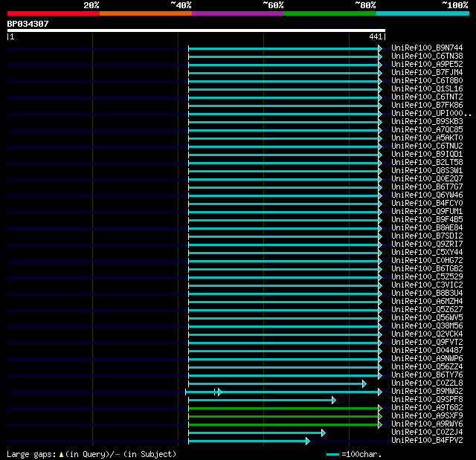The height and width of the screenshot is (460, 476).
Task: Click the purple ~60% identity legend segment
Action: click(x=238, y=13)
